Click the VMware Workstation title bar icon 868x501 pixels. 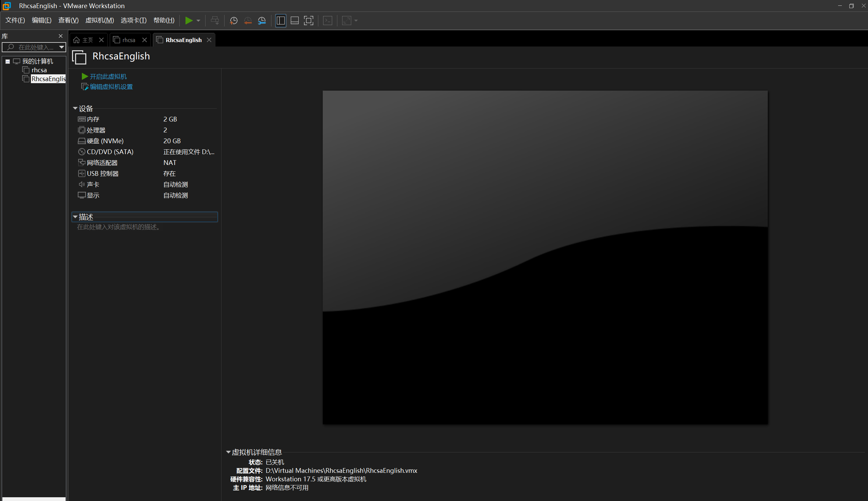[x=7, y=6]
